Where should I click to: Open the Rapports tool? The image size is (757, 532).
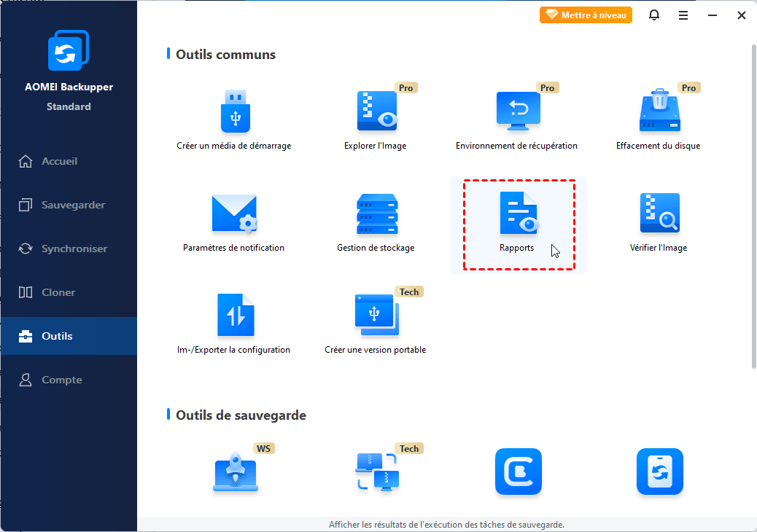pyautogui.click(x=518, y=223)
